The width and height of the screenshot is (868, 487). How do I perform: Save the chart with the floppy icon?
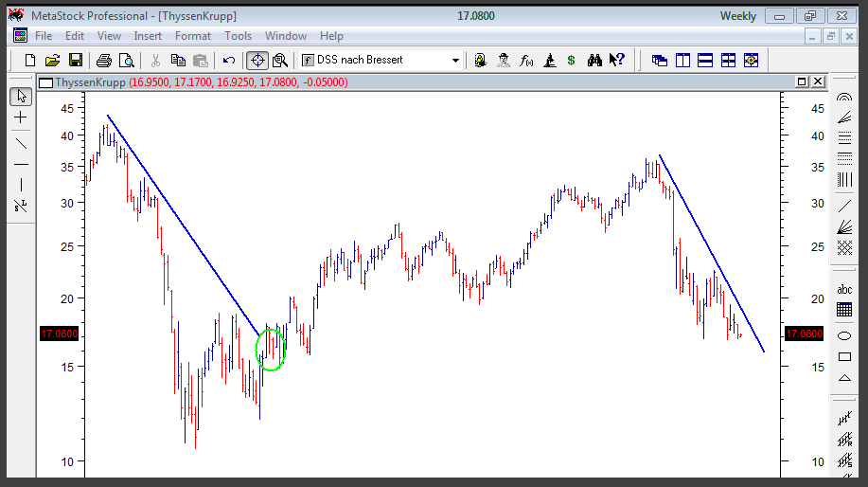[76, 61]
